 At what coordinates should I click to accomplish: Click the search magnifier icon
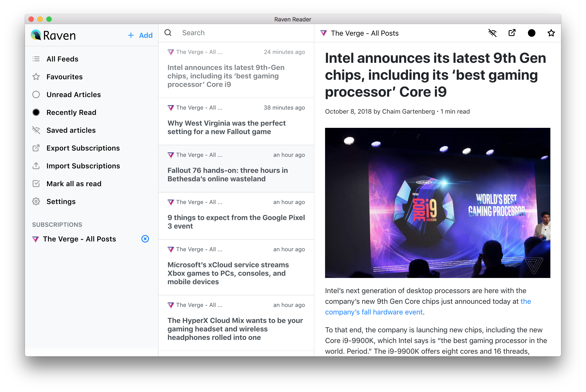168,33
